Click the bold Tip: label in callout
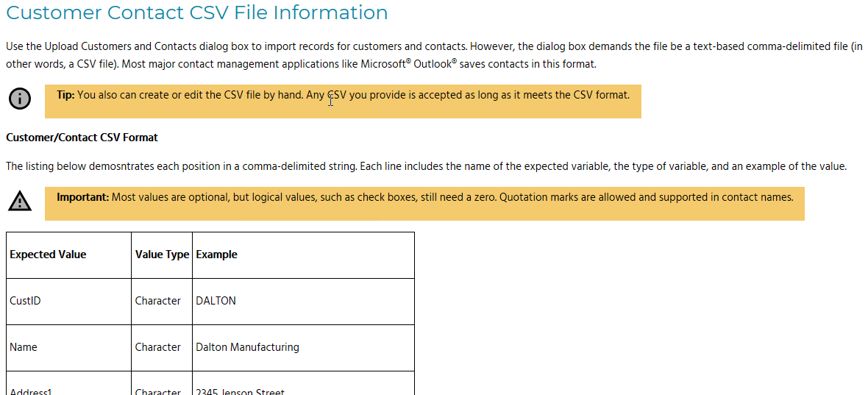 click(x=66, y=95)
